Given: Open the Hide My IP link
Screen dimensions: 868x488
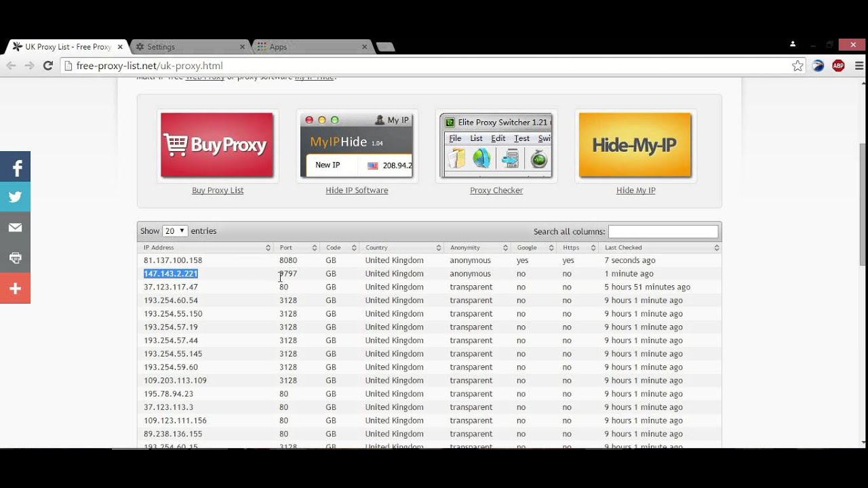Looking at the screenshot, I should pos(635,190).
